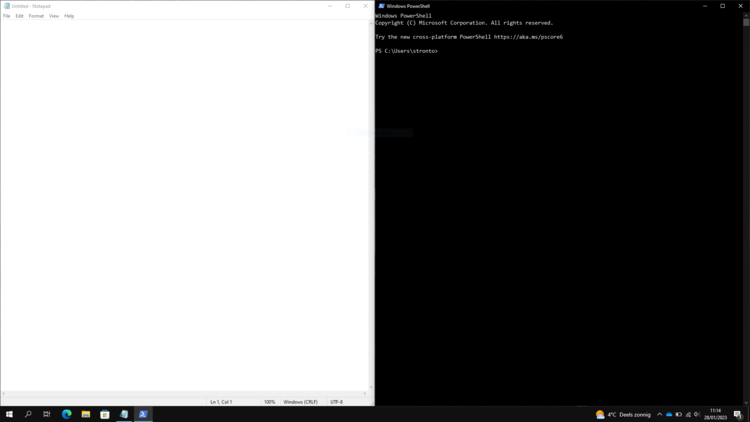Minimize the Windows PowerShell window
This screenshot has width=750, height=422.
tap(705, 6)
